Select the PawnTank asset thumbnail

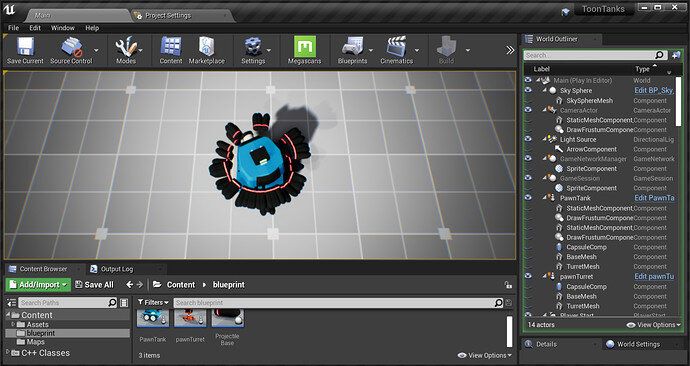pos(153,318)
